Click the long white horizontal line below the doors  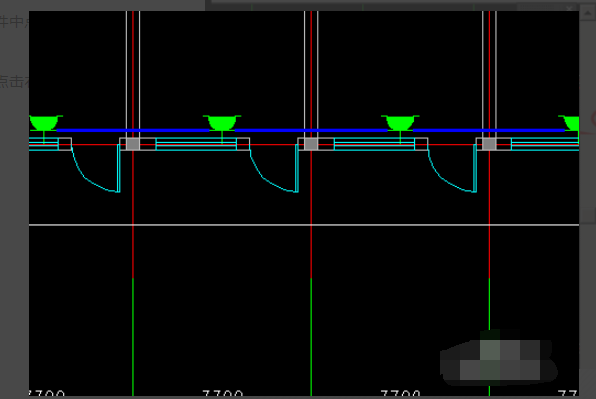point(304,225)
